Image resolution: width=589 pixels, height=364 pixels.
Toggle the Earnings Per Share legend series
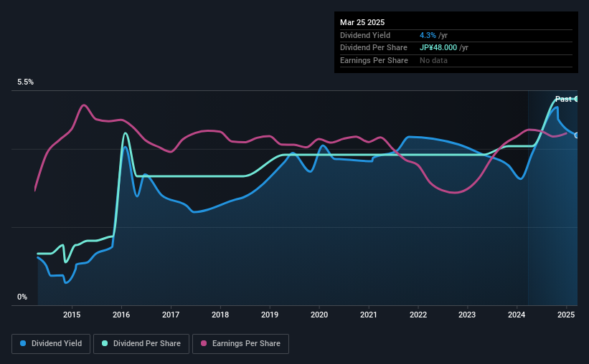click(x=240, y=343)
